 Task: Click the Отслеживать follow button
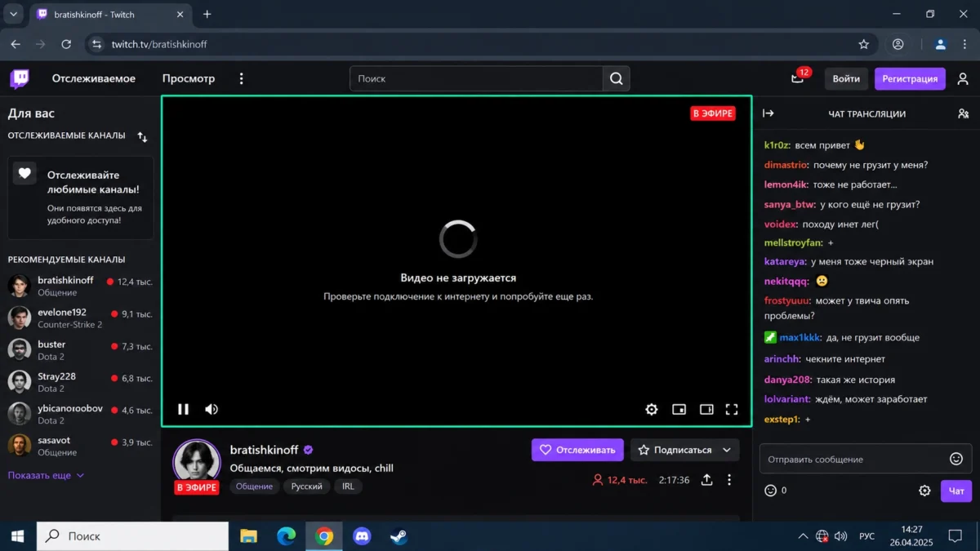coord(577,450)
